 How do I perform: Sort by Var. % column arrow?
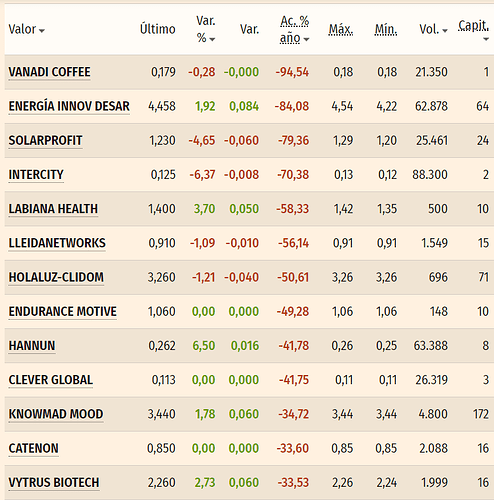212,39
